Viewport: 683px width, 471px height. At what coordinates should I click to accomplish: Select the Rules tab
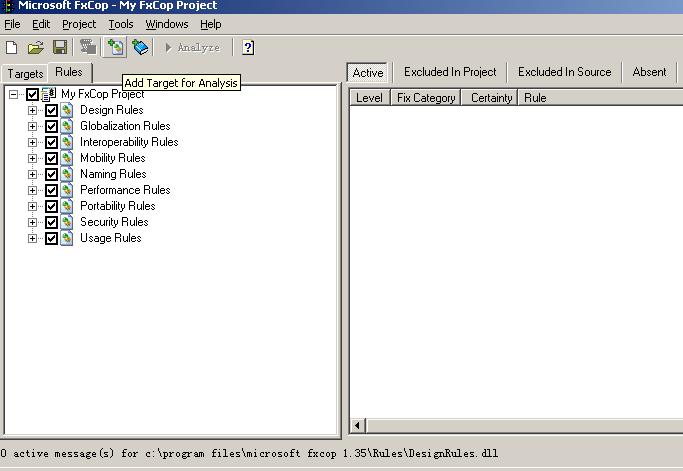69,72
